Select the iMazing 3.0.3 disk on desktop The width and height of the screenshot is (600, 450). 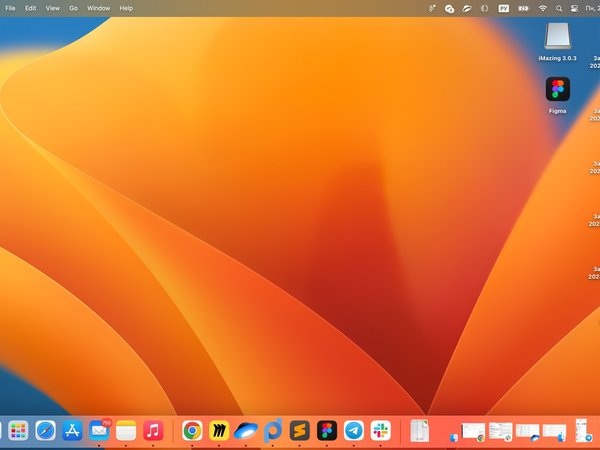click(x=558, y=36)
